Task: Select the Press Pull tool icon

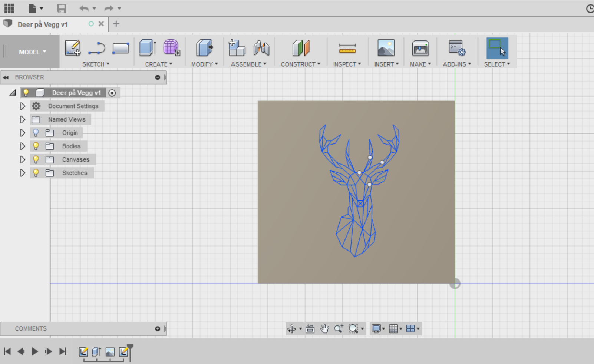Action: (x=204, y=48)
